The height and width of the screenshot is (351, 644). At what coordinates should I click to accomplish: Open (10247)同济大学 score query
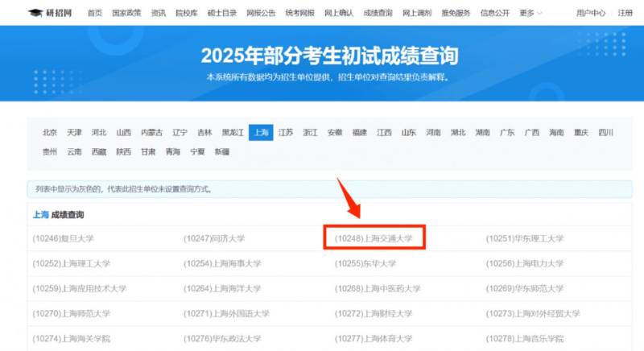(x=214, y=238)
